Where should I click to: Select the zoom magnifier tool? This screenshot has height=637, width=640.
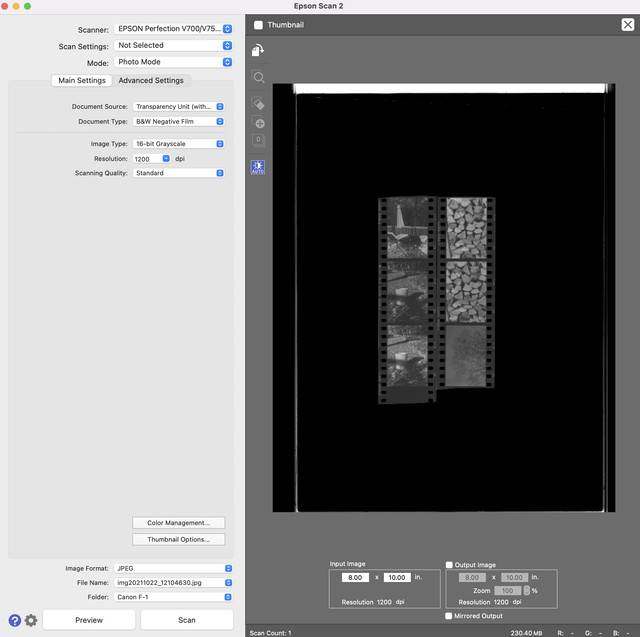click(259, 77)
